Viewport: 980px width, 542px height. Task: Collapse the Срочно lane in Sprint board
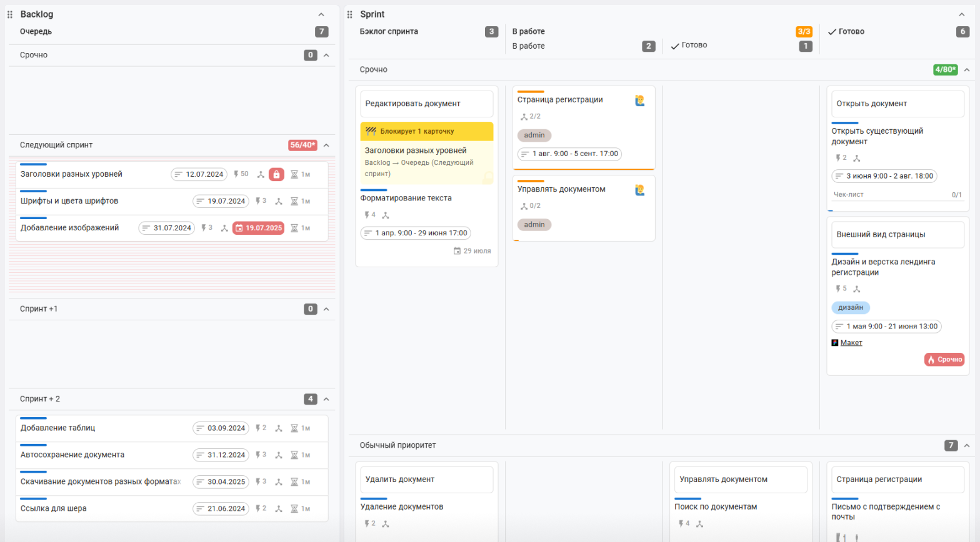(967, 70)
